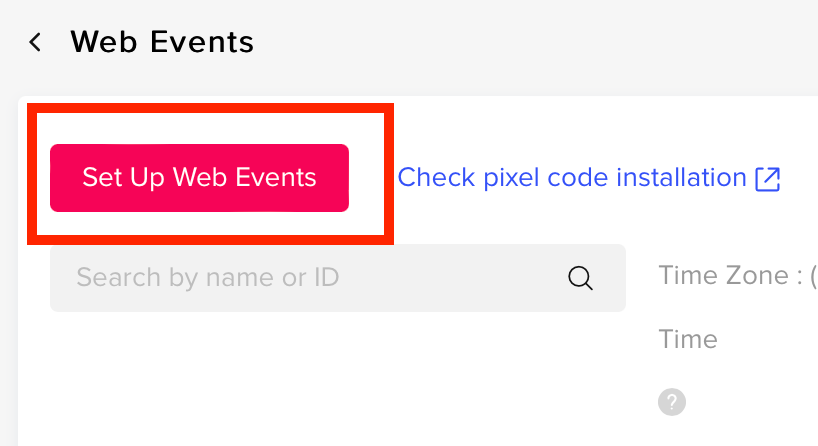Focus the Search by name or ID field
Image resolution: width=818 pixels, height=446 pixels.
[x=310, y=277]
